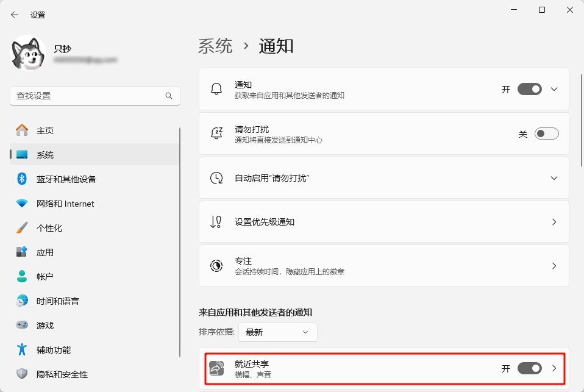Expand 自动启用"请勿打扰" options

click(x=554, y=178)
